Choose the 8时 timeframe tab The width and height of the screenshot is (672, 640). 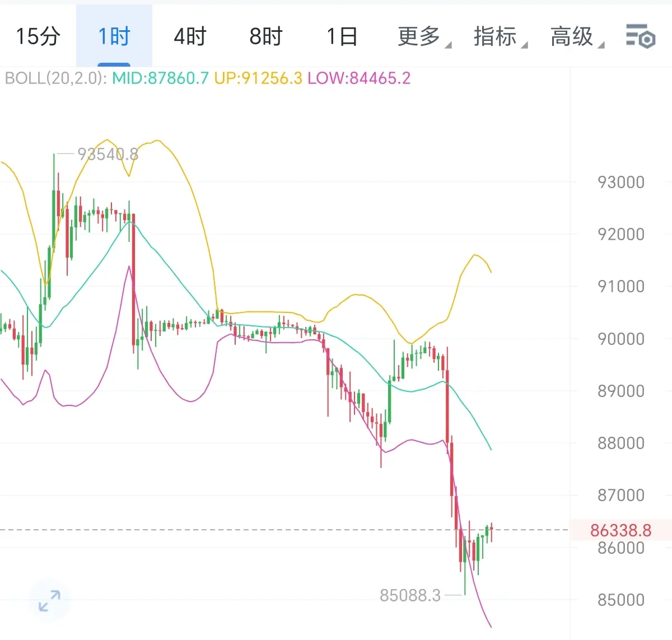point(266,36)
